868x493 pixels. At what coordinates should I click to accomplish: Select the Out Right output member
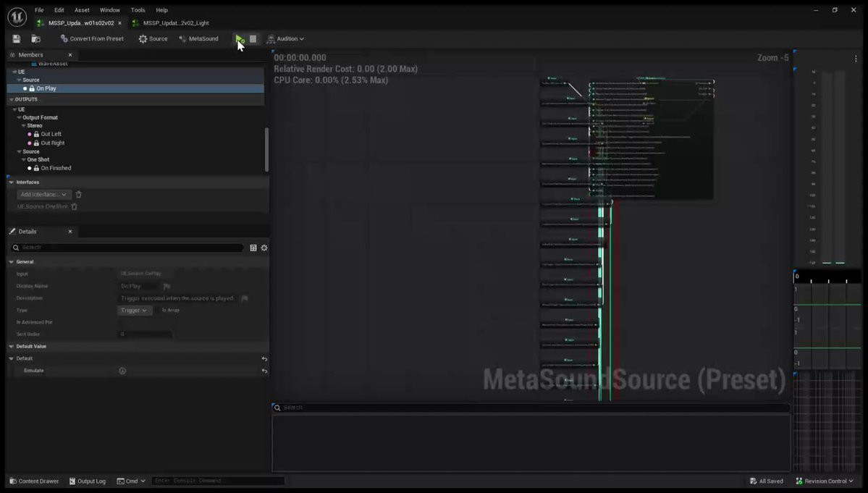(x=53, y=143)
